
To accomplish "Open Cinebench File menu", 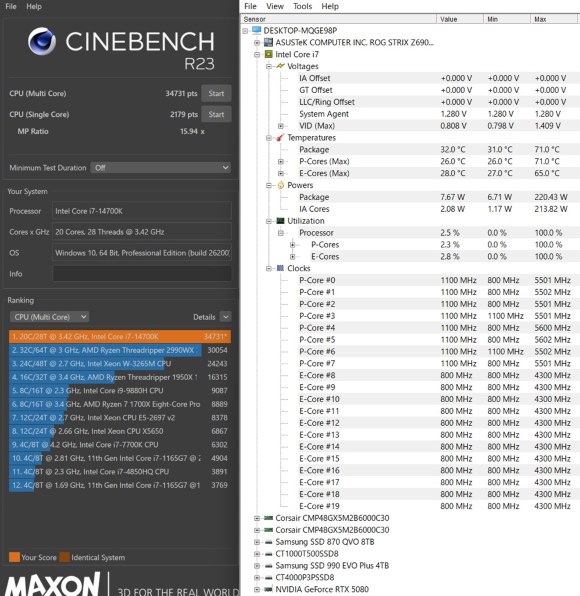I will pos(11,6).
